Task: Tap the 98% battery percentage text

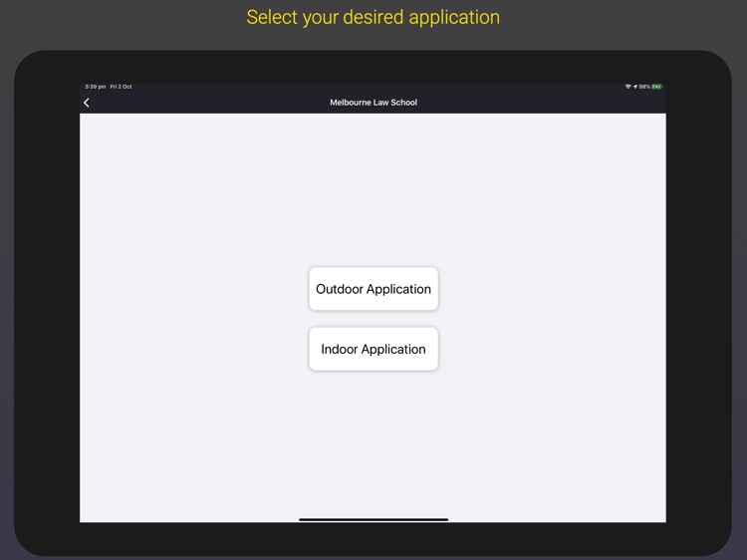Action: pos(644,87)
